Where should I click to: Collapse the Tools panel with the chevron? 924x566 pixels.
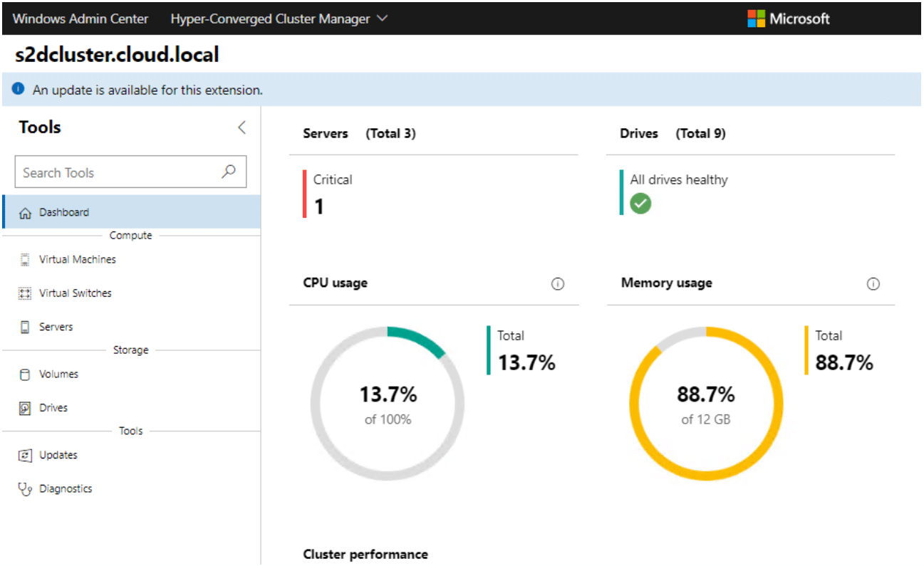pos(242,127)
